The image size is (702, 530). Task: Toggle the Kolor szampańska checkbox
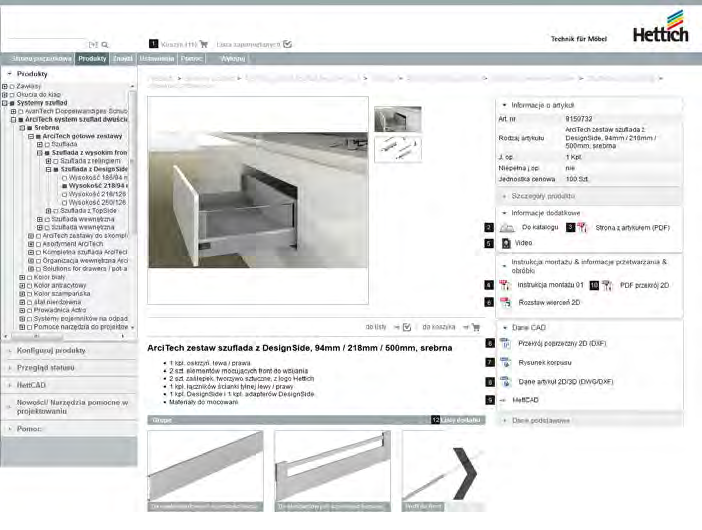tap(30, 294)
